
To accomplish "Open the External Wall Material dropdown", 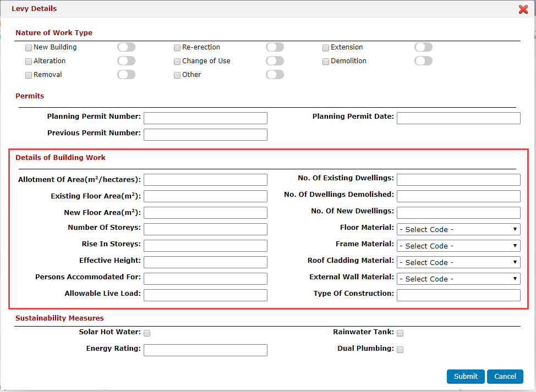I will coord(458,279).
